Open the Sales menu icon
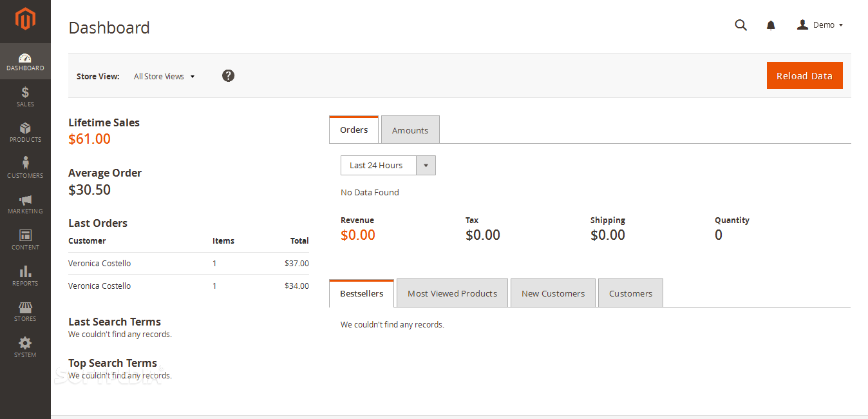This screenshot has width=868, height=419. (x=25, y=92)
